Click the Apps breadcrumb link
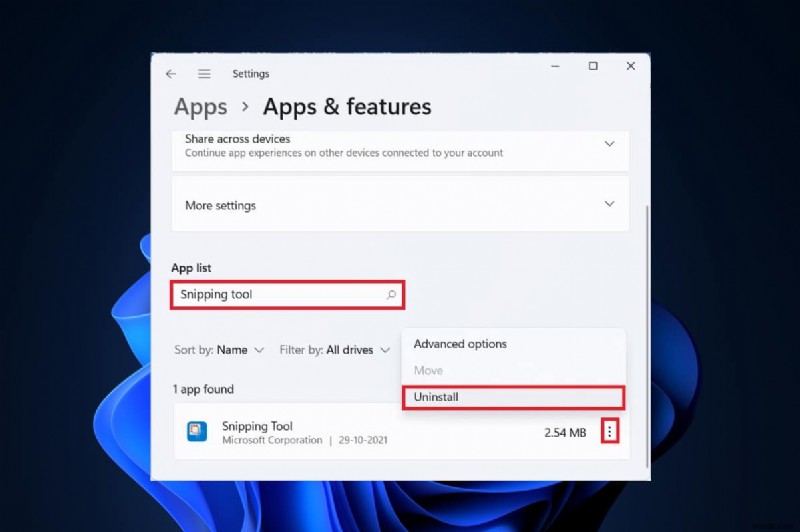Viewport: 800px width, 532px height. coord(201,107)
